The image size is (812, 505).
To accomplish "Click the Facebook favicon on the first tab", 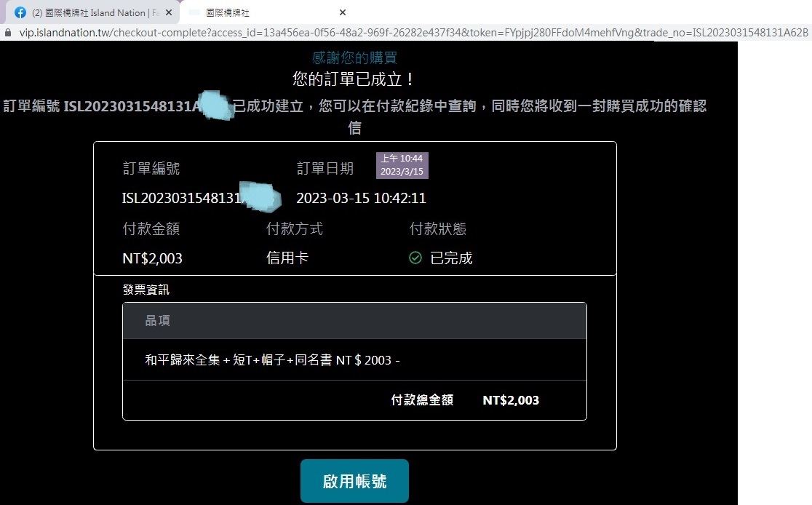I will click(20, 12).
